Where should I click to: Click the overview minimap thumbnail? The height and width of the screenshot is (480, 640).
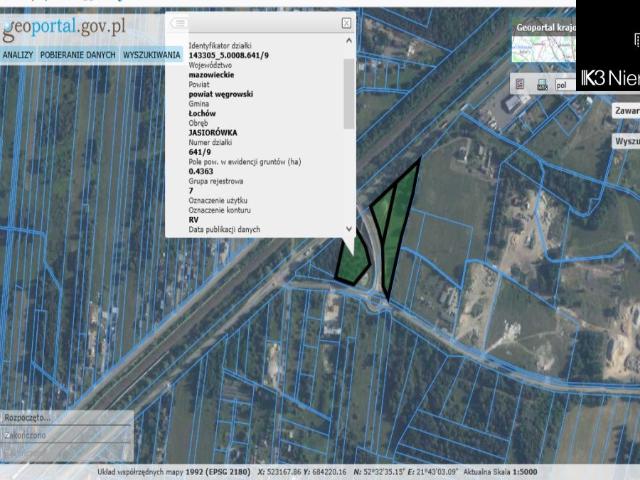point(542,49)
